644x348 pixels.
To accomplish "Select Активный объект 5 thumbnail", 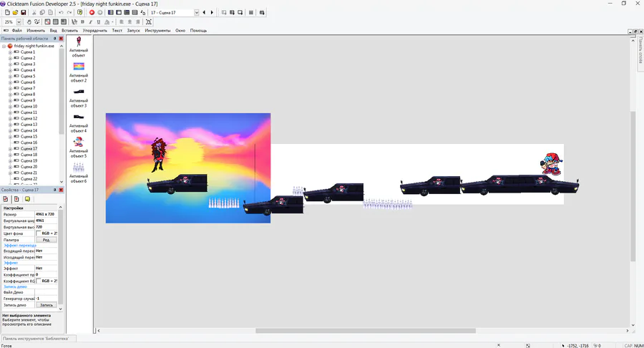I will coord(79,142).
